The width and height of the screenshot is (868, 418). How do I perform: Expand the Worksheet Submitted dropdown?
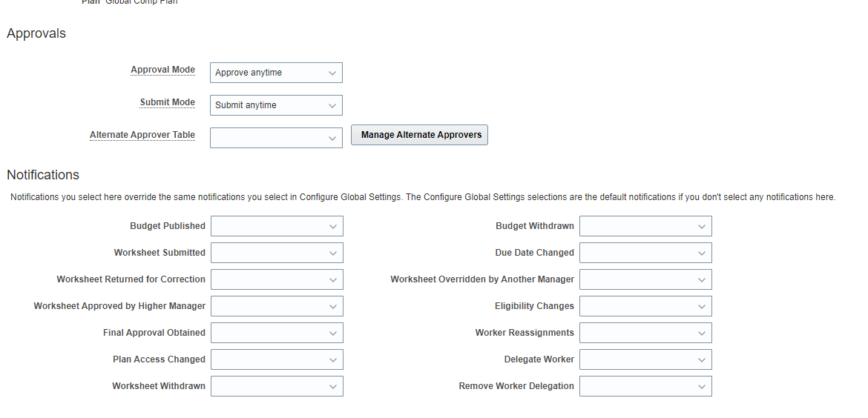(277, 253)
